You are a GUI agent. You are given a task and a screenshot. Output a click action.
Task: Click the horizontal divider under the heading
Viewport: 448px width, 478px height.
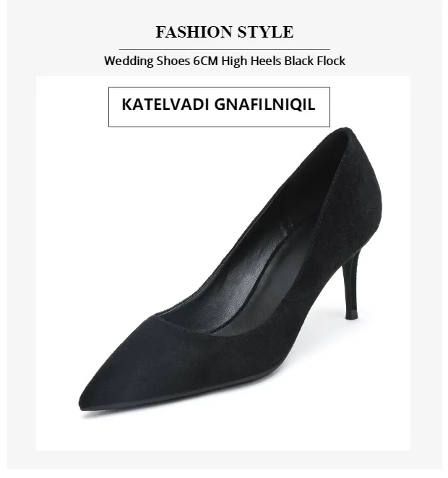pos(225,49)
